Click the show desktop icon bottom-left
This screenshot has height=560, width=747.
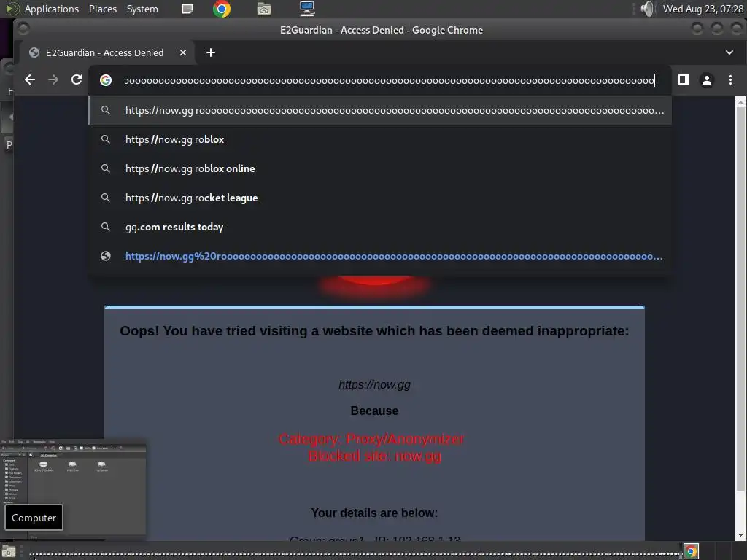point(9,552)
